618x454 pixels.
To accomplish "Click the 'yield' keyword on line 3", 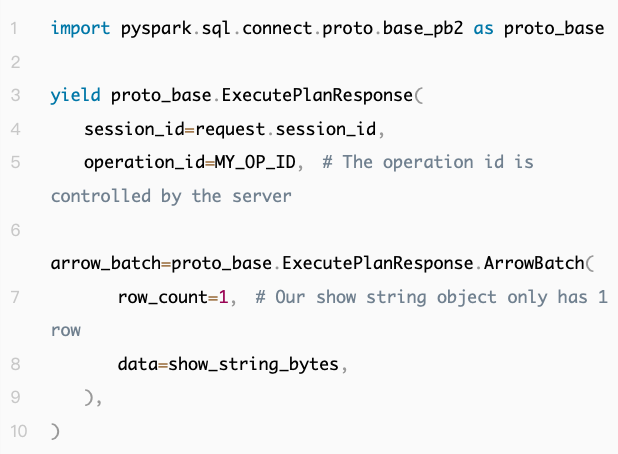I will tap(75, 96).
